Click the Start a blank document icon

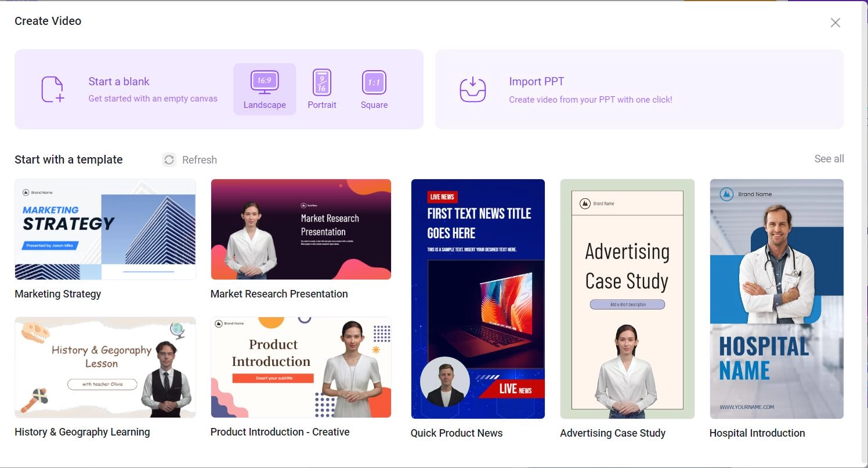point(52,89)
